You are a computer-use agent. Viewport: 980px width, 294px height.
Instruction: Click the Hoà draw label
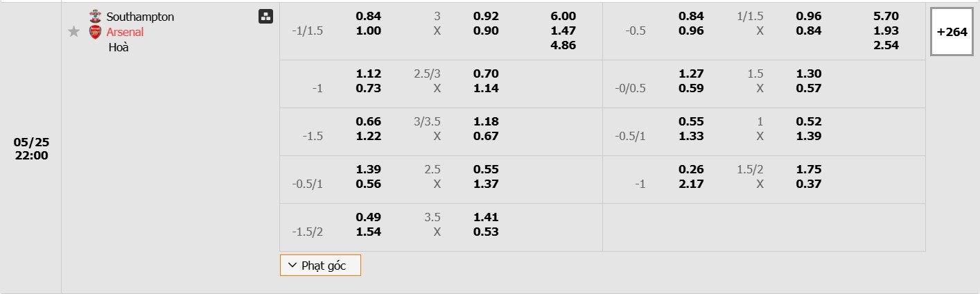click(119, 47)
